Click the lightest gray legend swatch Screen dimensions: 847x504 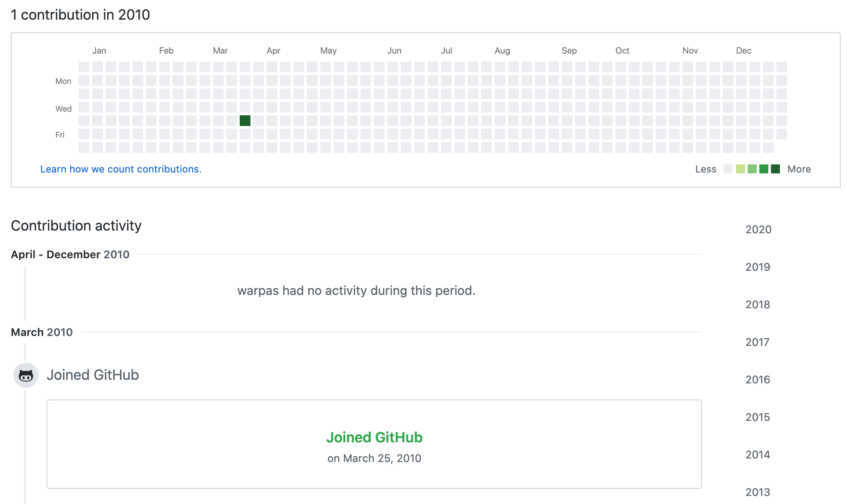(x=728, y=169)
